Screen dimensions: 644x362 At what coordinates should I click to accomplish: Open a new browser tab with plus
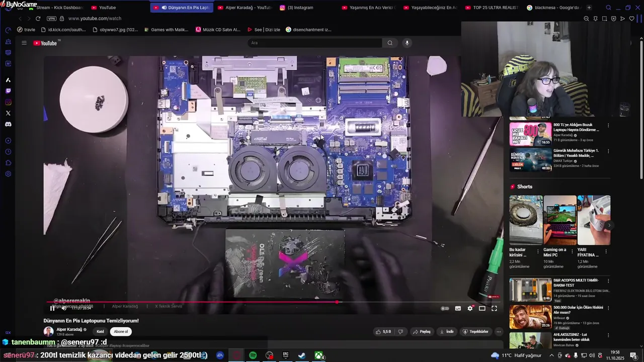(x=589, y=8)
